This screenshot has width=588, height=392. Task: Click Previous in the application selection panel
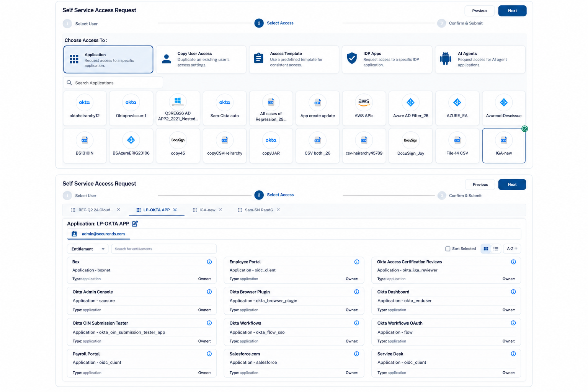480,11
